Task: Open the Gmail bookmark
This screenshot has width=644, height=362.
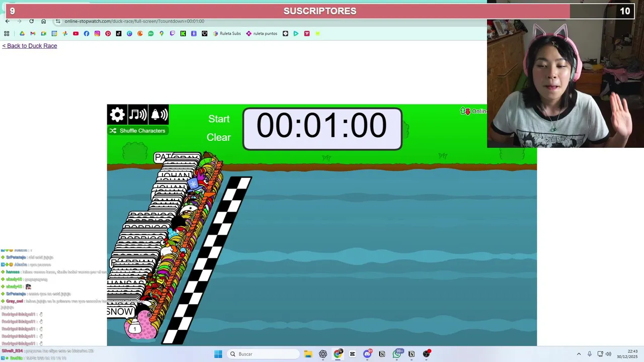Action: 33,34
